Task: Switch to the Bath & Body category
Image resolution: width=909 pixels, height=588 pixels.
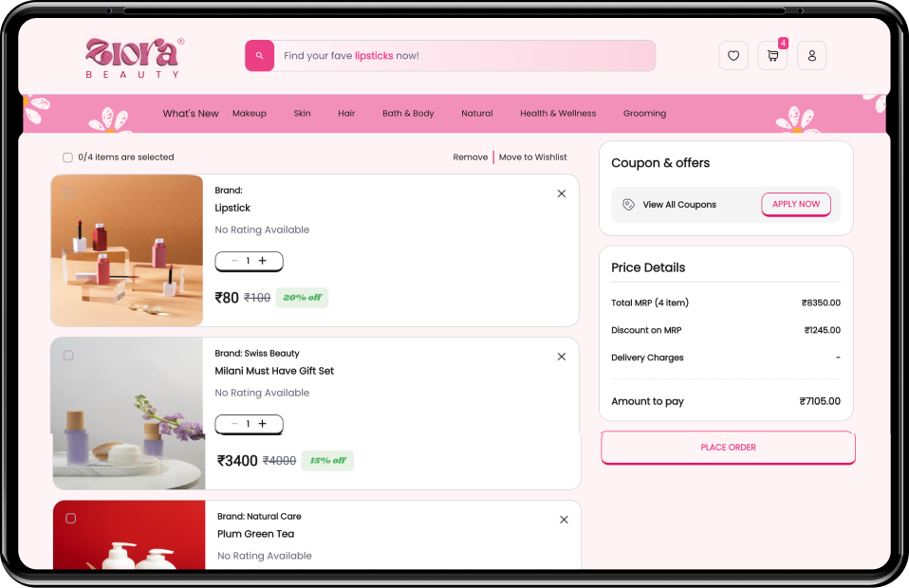Action: pos(408,113)
